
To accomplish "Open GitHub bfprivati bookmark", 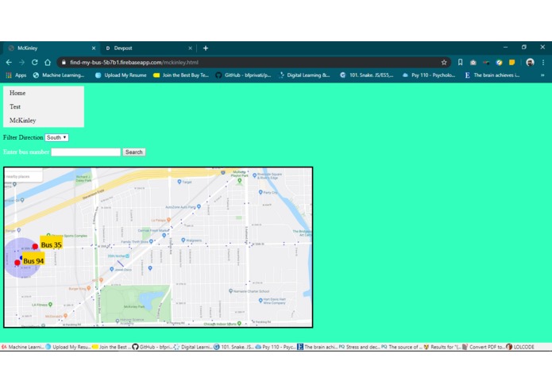I will point(243,75).
